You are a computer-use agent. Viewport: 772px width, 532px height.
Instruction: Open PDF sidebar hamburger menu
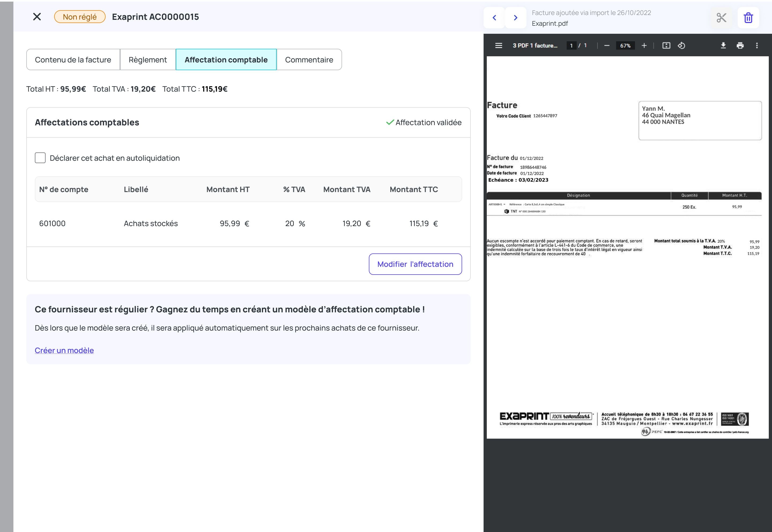coord(499,46)
